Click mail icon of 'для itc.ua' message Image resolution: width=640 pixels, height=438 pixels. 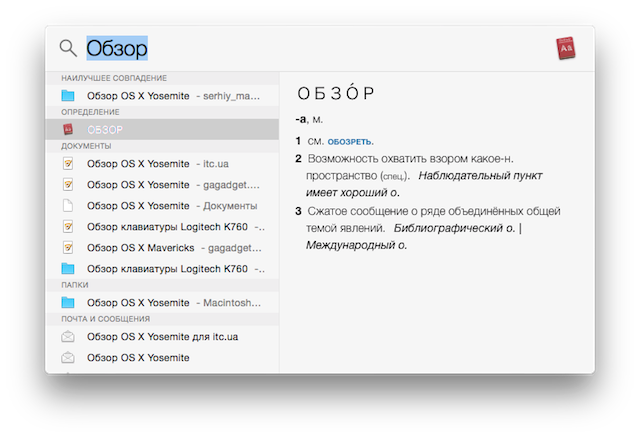(x=68, y=336)
